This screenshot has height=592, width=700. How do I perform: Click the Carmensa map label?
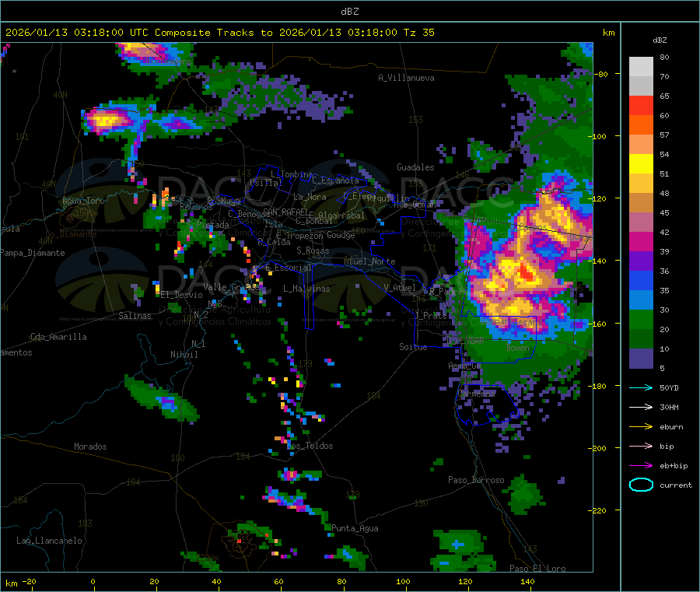(476, 394)
